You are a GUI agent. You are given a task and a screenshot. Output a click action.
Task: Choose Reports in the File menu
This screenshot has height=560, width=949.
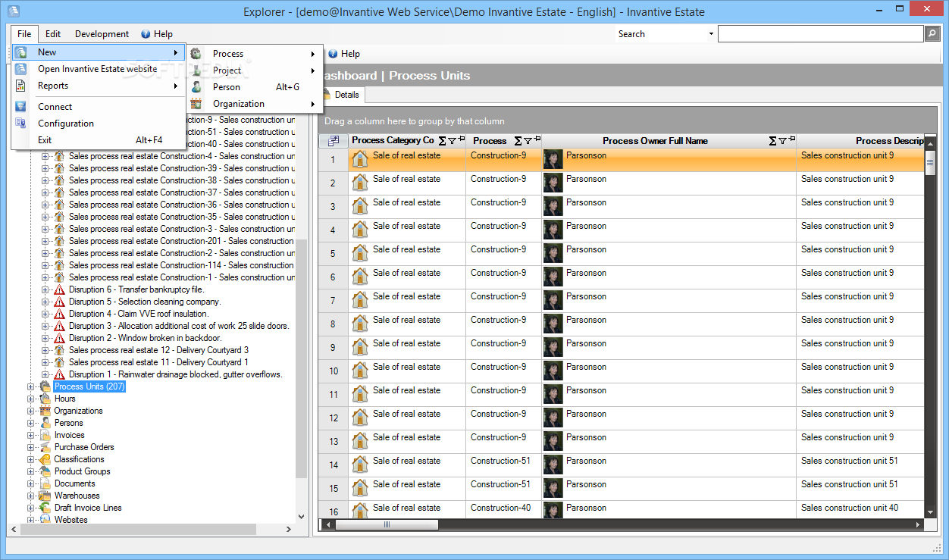pyautogui.click(x=99, y=86)
